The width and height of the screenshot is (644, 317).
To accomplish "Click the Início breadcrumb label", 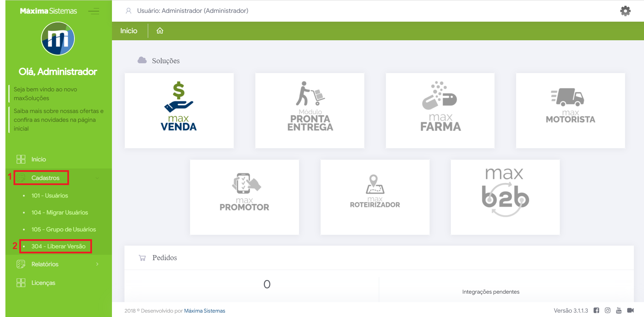I will (x=129, y=31).
